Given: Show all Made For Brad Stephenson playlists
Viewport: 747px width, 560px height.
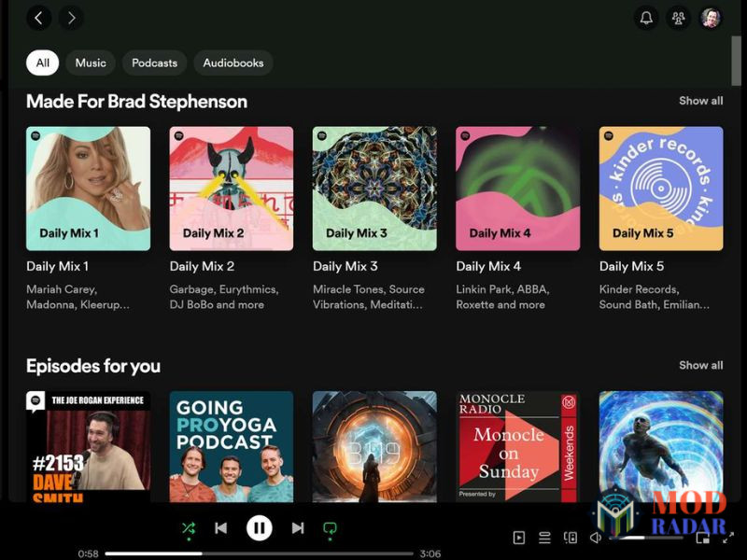Looking at the screenshot, I should pos(700,101).
